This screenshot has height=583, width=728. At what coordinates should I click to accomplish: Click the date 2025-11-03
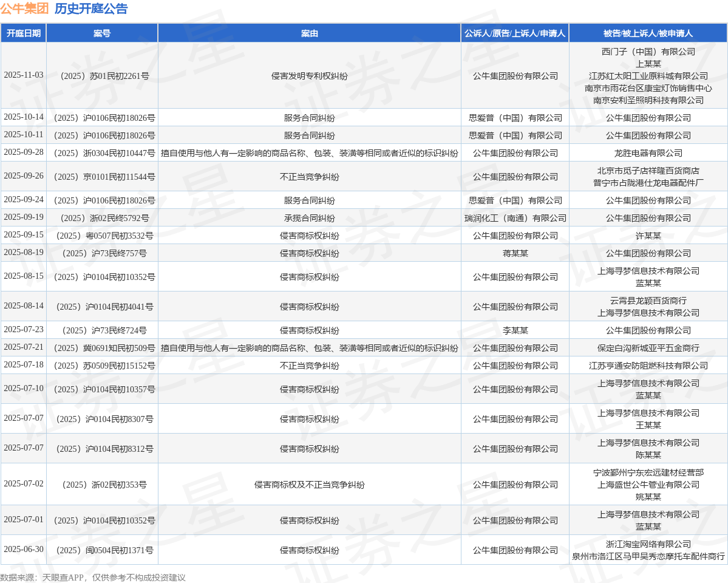coord(24,75)
